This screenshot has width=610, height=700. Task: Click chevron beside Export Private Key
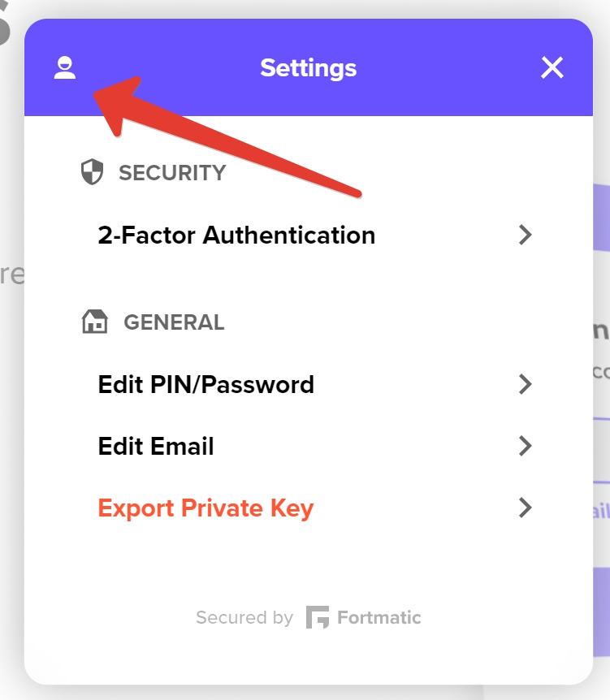coord(526,508)
